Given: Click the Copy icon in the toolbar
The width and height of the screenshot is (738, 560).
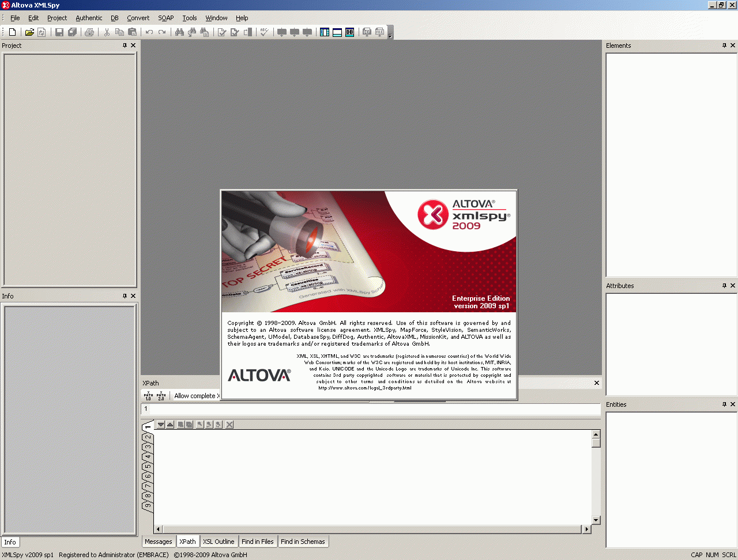Looking at the screenshot, I should (x=119, y=32).
